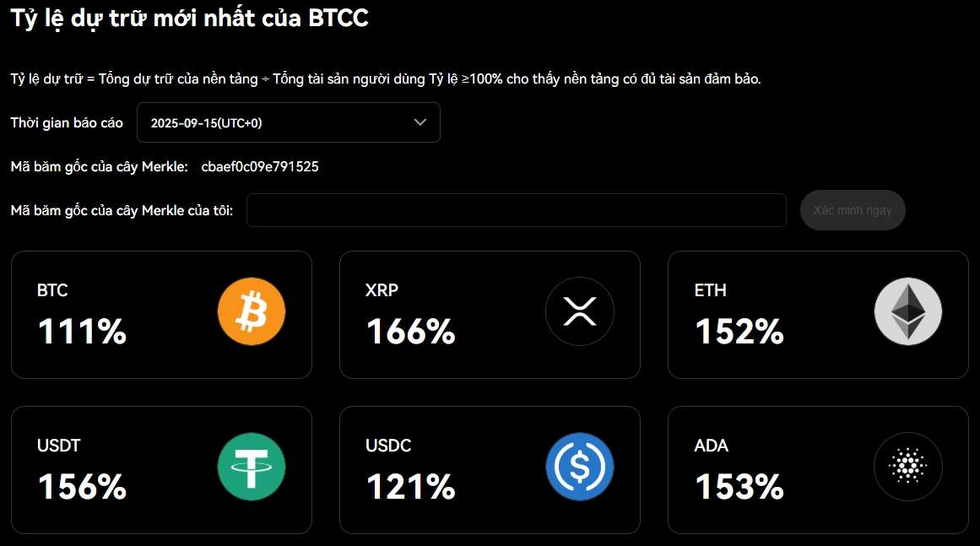980x546 pixels.
Task: Click the 'Xác minh ngay' button
Action: point(853,210)
